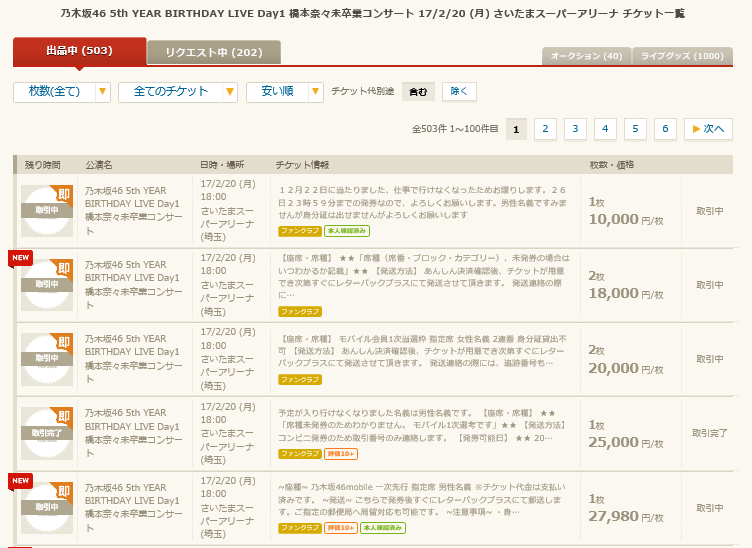This screenshot has width=752, height=548.
Task: Click the チケット情報 column header
Action: 302,165
